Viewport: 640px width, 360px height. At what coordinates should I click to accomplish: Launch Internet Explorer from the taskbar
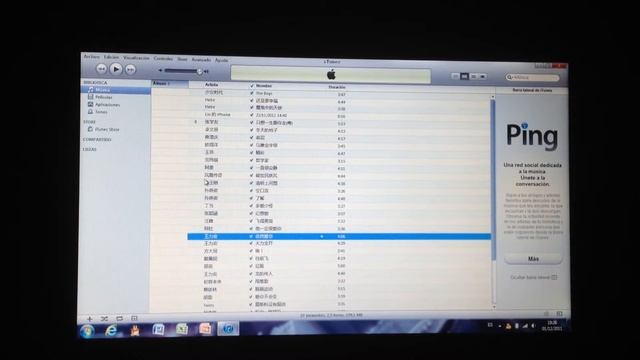coord(111,330)
